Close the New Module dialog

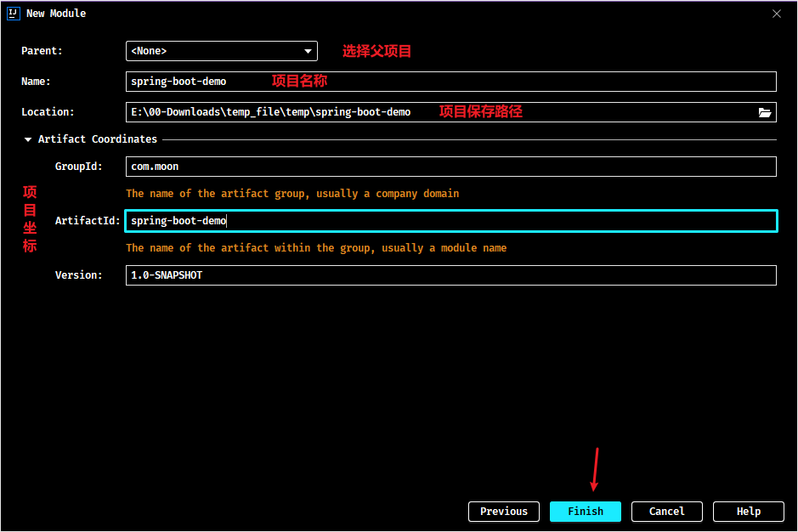tap(776, 14)
